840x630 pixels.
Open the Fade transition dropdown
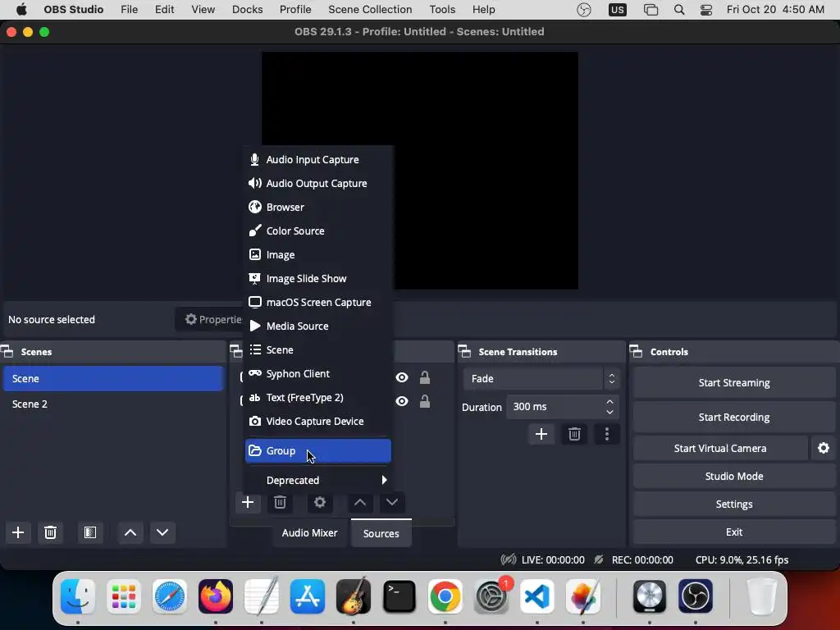541,379
